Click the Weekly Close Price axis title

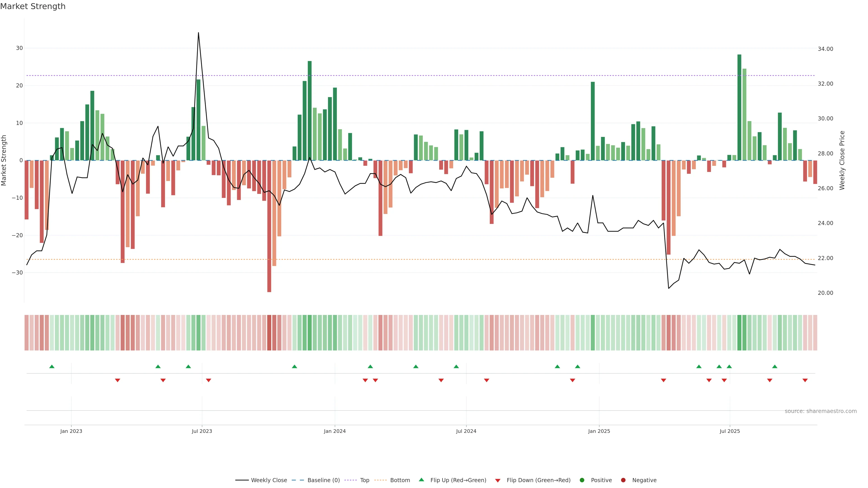coord(842,160)
